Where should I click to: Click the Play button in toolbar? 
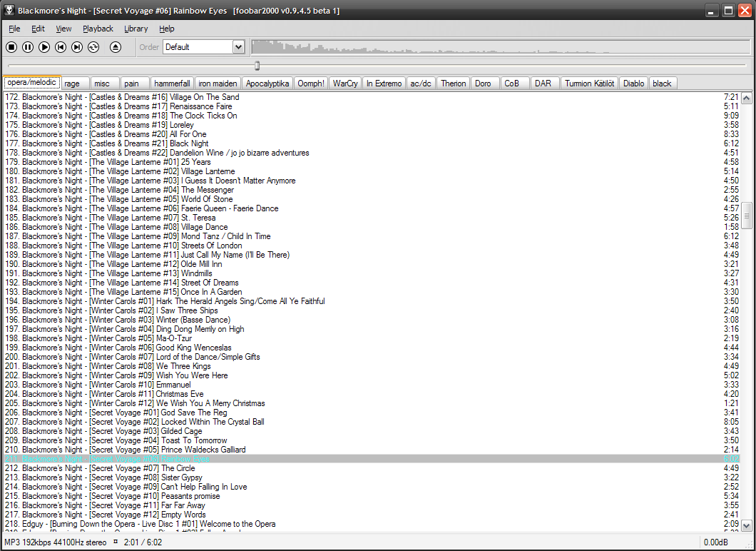tap(44, 47)
